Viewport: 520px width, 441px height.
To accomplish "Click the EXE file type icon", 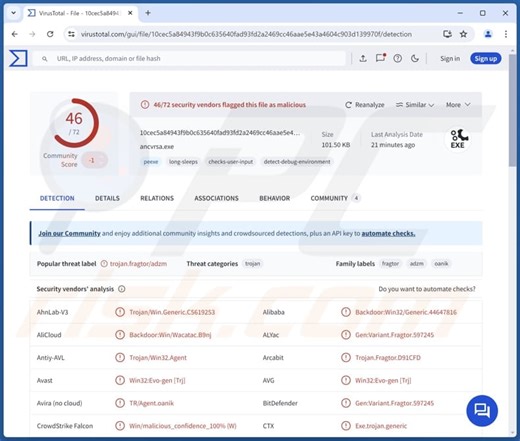I will pyautogui.click(x=457, y=139).
